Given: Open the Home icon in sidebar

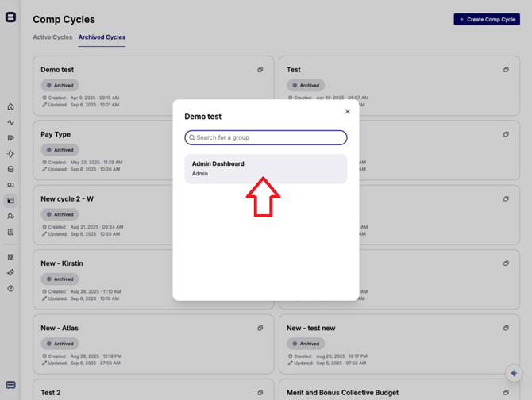Looking at the screenshot, I should (x=10, y=106).
